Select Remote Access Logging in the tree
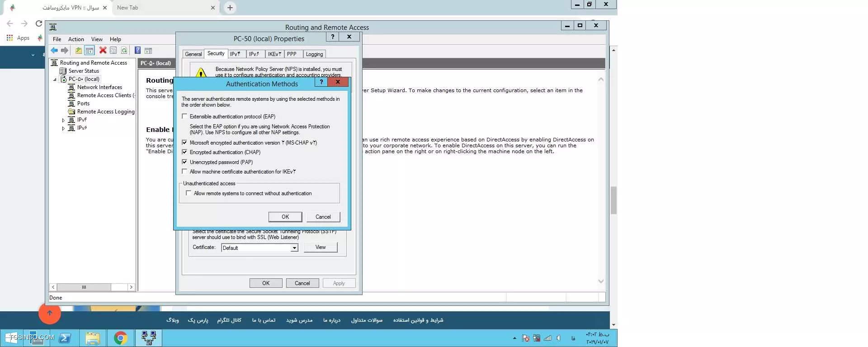This screenshot has height=347, width=868. pyautogui.click(x=106, y=112)
